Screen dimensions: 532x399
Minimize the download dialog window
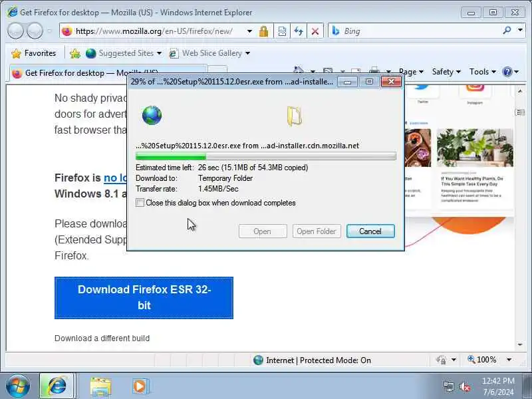pos(347,82)
